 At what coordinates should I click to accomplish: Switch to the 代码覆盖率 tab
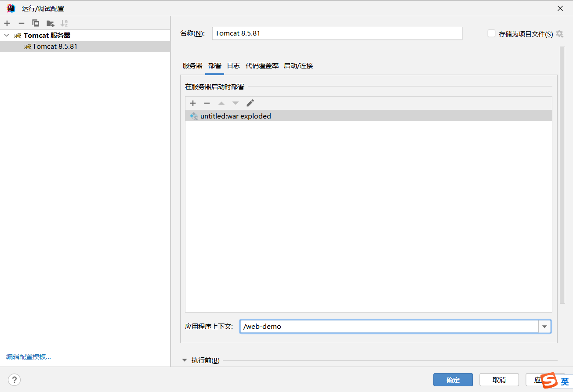click(262, 66)
